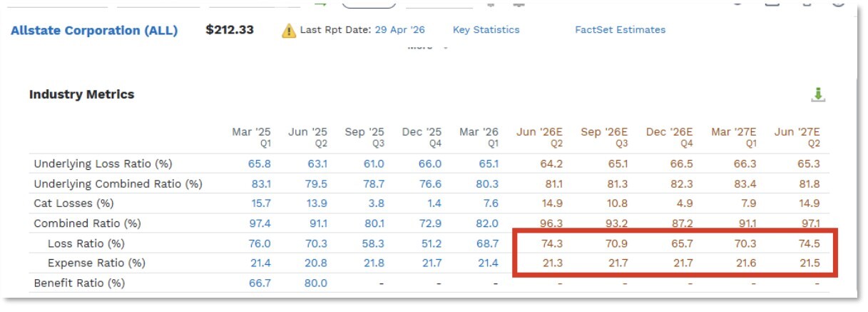Image resolution: width=868 pixels, height=312 pixels.
Task: Expand the More dropdown below the header
Action: [x=428, y=47]
